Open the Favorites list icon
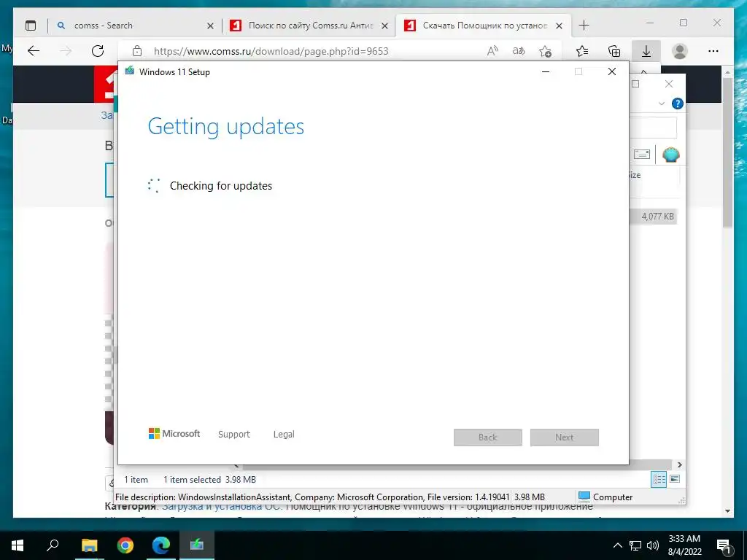This screenshot has width=747, height=560. coord(581,51)
